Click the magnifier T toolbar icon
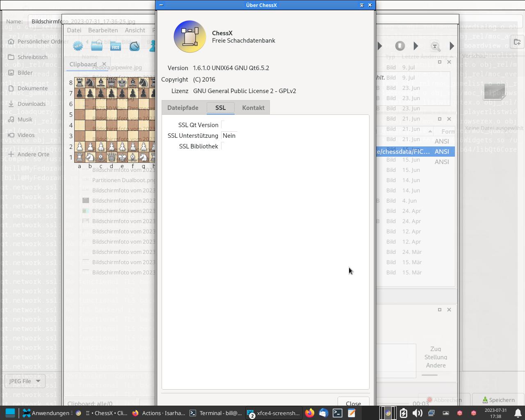This screenshot has height=420, width=525. [x=435, y=46]
